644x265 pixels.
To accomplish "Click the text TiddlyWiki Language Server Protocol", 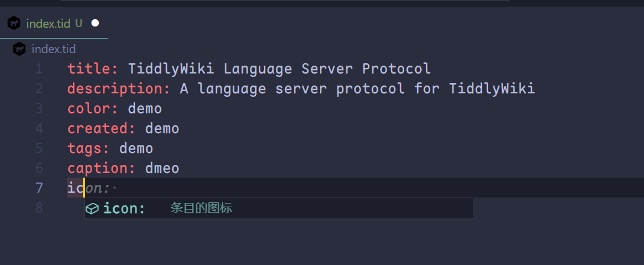I will point(280,69).
